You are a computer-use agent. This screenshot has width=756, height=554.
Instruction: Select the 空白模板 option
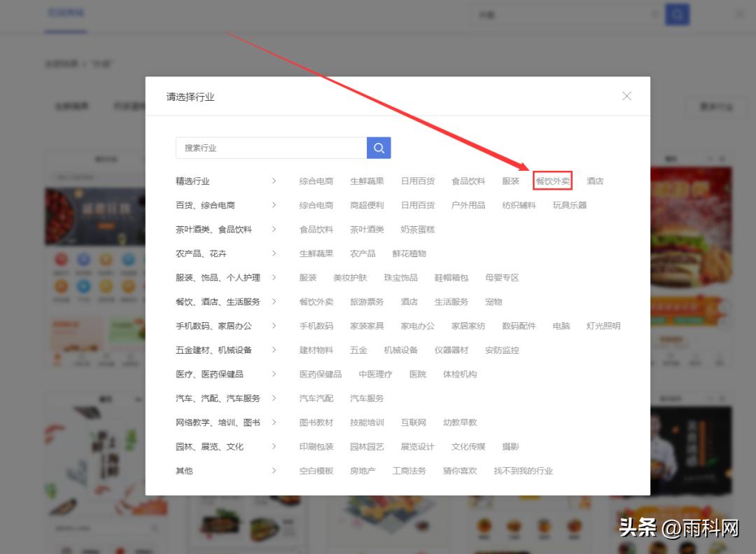tap(316, 471)
